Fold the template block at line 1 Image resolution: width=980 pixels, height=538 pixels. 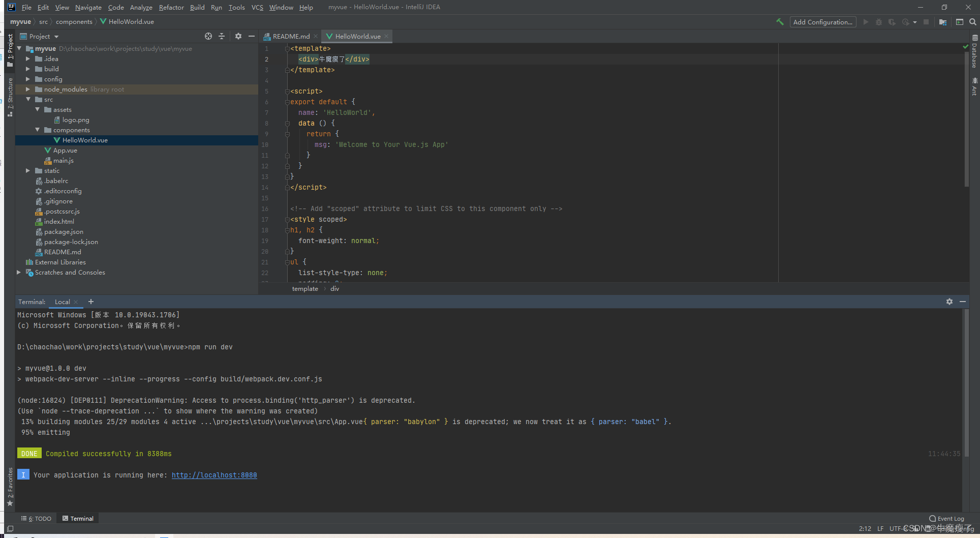[x=287, y=49]
